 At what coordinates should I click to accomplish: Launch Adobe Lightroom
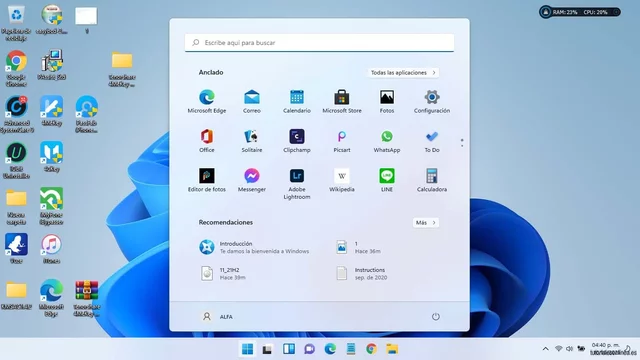coord(297,184)
